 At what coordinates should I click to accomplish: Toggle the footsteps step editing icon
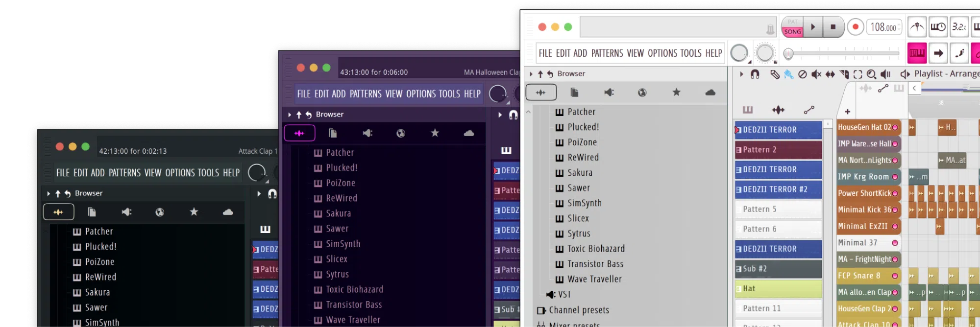tap(959, 53)
